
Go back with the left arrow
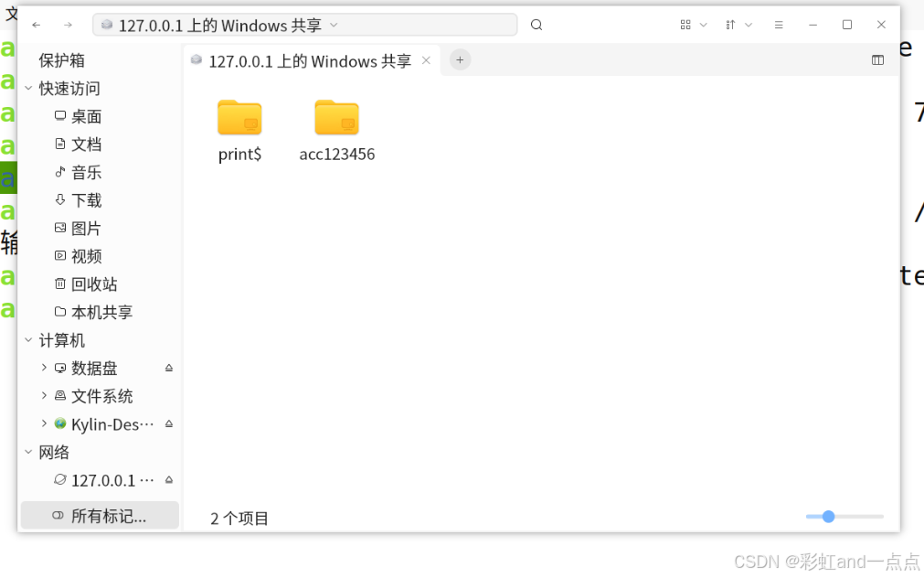point(37,25)
